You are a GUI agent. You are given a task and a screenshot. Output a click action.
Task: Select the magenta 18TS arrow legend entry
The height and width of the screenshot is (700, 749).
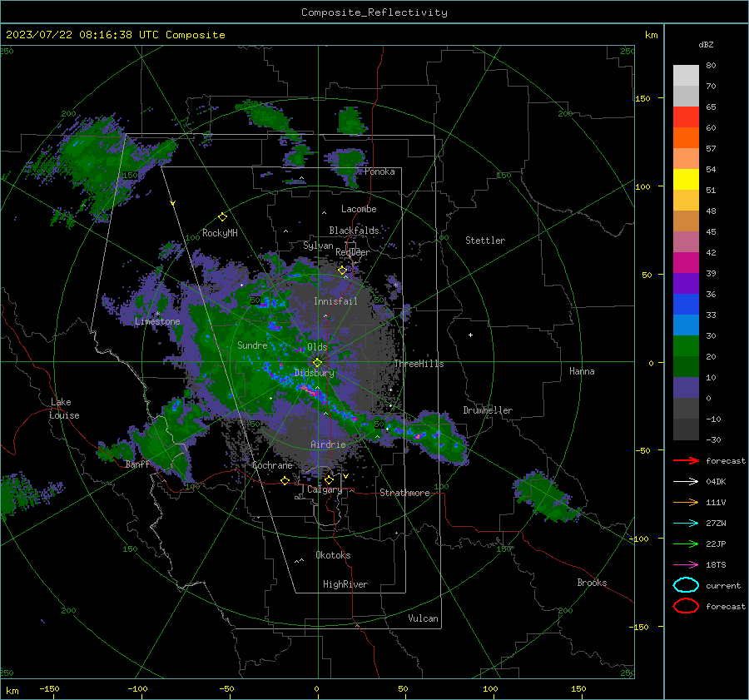click(686, 565)
